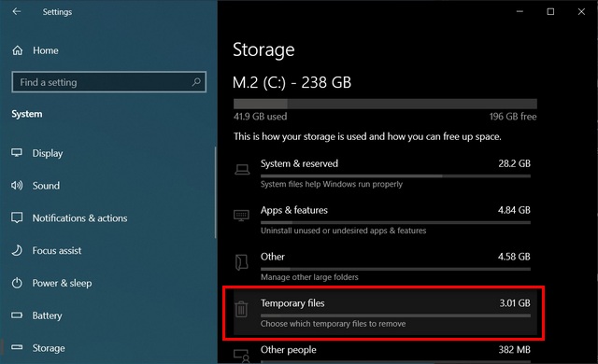Image resolution: width=598 pixels, height=364 pixels.
Task: Click the Apps & features keyboard icon
Action: coord(241,216)
